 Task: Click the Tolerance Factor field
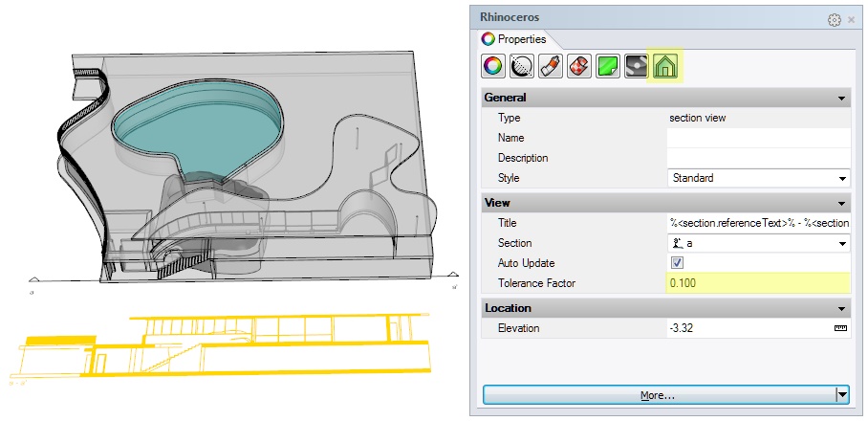[758, 283]
